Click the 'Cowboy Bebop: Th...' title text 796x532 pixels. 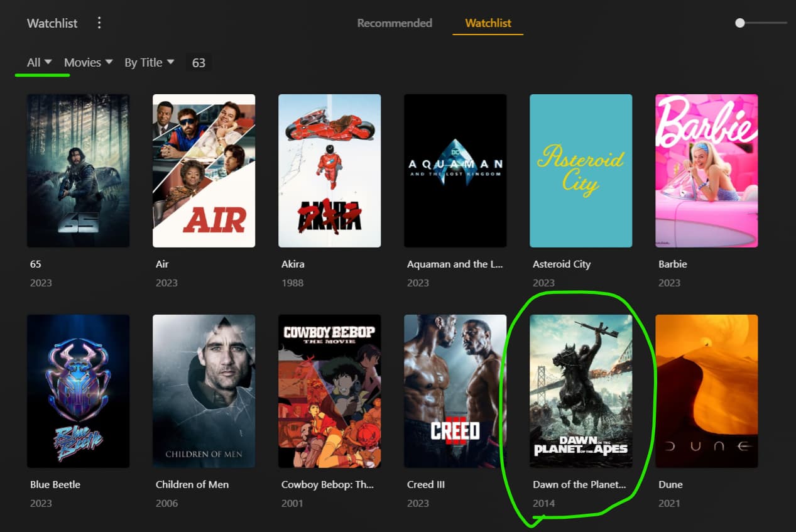coord(328,484)
